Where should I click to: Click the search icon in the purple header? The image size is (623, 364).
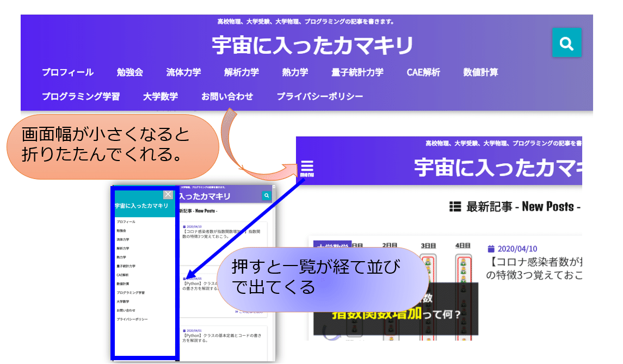567,42
